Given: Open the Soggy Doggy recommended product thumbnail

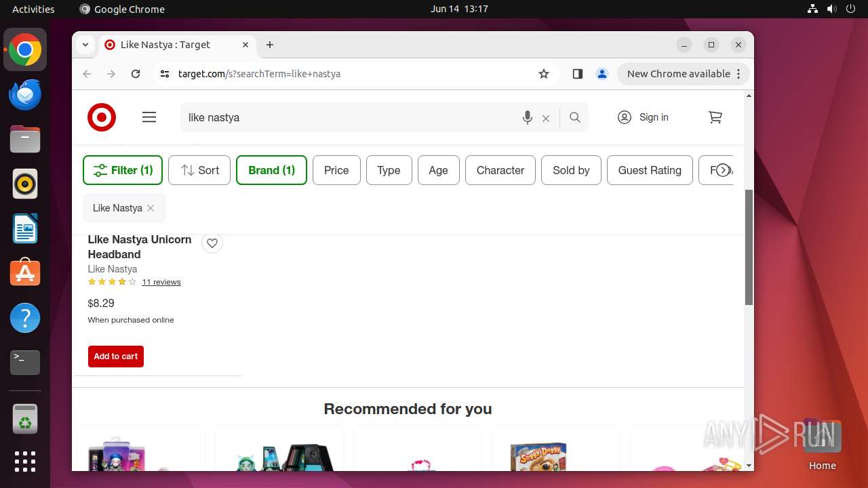Looking at the screenshot, I should [x=538, y=456].
